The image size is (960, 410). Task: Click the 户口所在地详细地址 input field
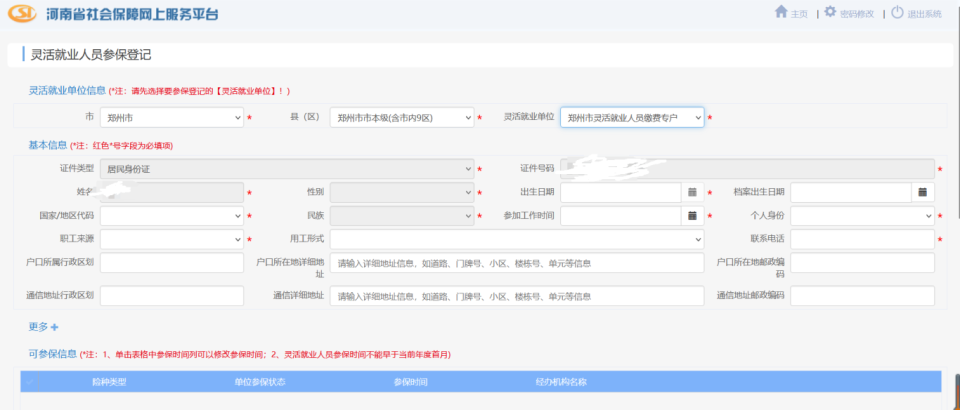(517, 263)
